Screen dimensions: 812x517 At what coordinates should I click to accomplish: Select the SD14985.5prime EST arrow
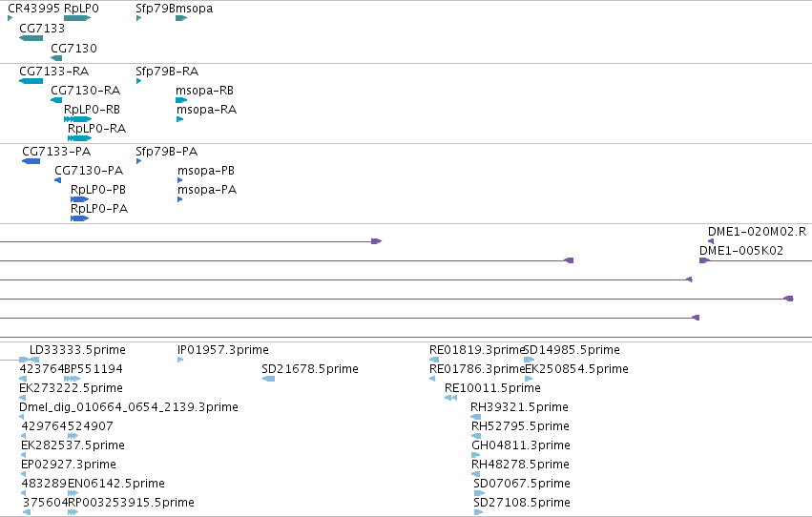(529, 360)
